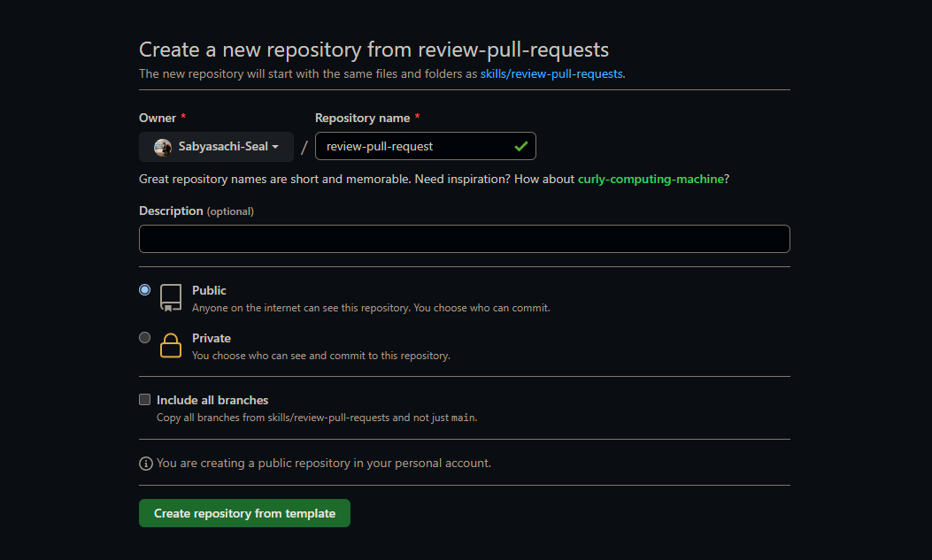Screen dimensions: 932x560
Task: Open the skills/review-pull-requests template link
Action: click(550, 73)
